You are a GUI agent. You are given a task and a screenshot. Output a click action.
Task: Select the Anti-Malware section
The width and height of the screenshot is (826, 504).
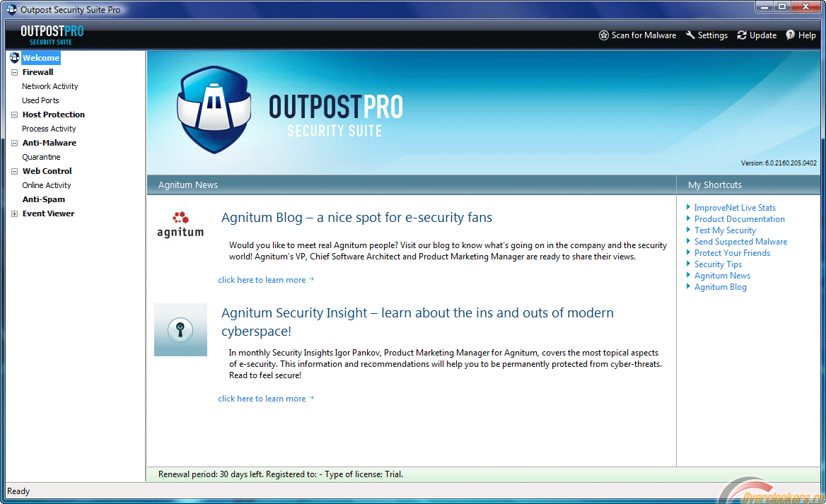(x=49, y=143)
